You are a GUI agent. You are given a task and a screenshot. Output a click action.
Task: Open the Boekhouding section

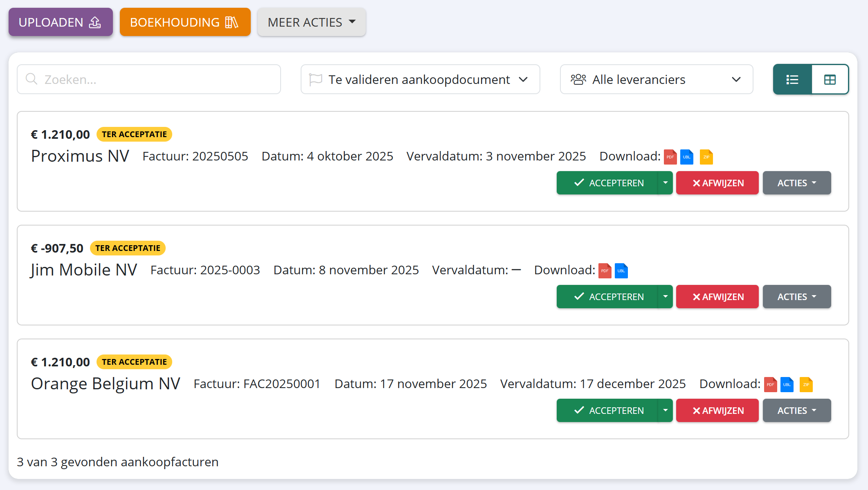185,22
